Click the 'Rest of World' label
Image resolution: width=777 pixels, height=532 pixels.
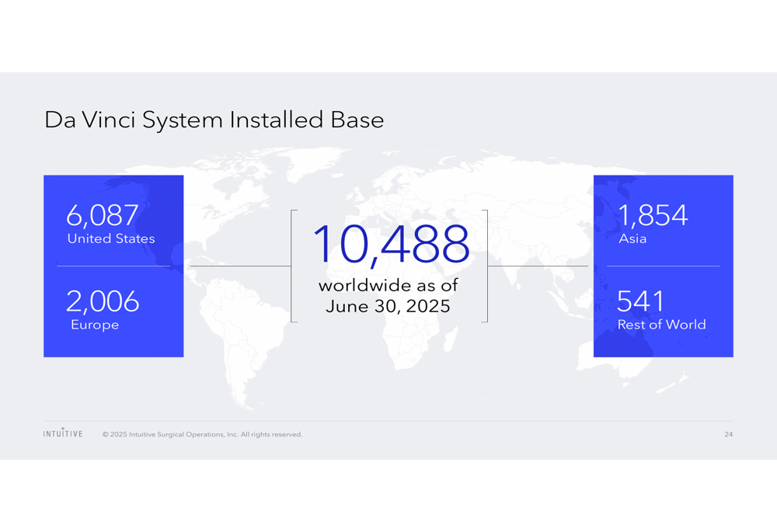[661, 325]
